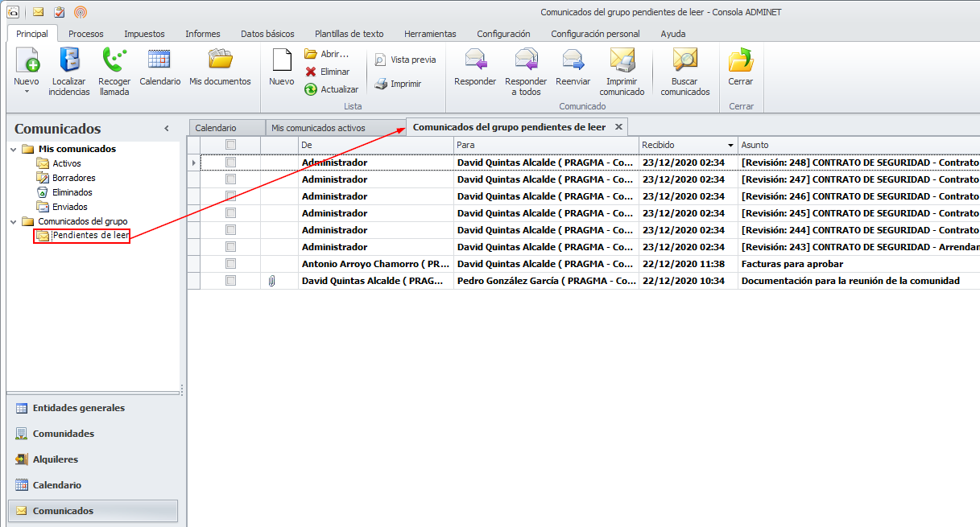Click the Imprimir printer button
980x527 pixels.
[x=398, y=84]
